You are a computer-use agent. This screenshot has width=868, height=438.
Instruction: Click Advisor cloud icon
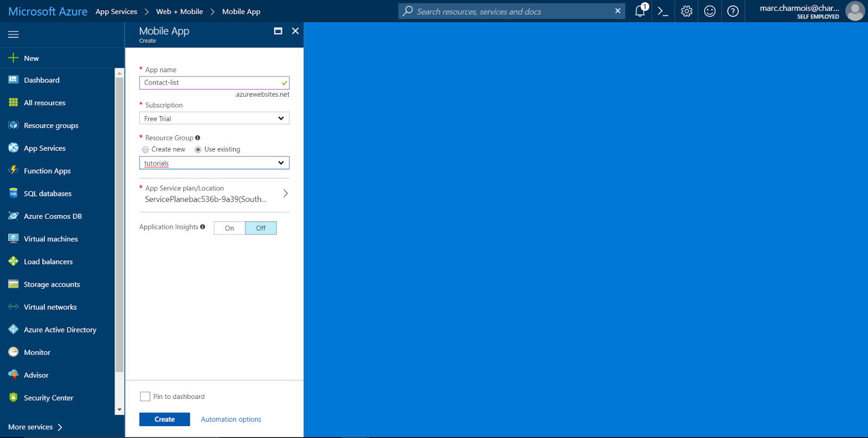14,374
